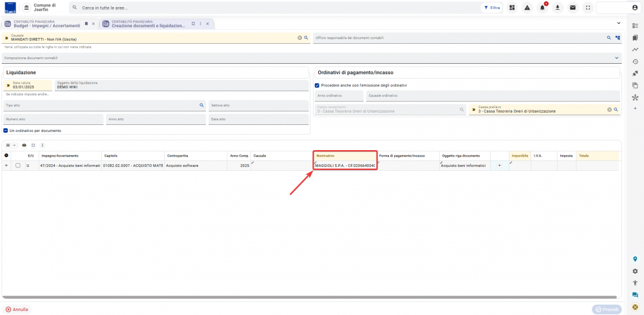Viewport: 644px width, 315px height.
Task: Select the MAGGIOLI S.P.A. nominativo cell
Action: 345,166
